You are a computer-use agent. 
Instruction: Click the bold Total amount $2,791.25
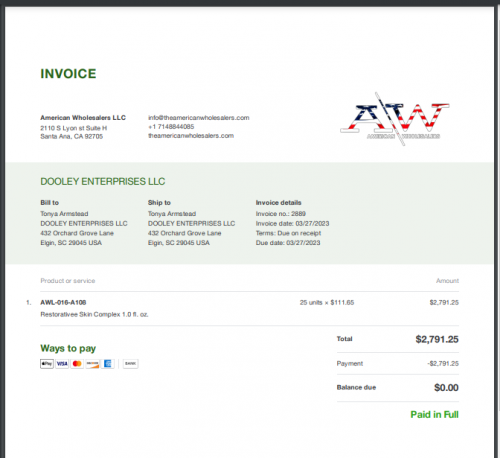click(437, 339)
